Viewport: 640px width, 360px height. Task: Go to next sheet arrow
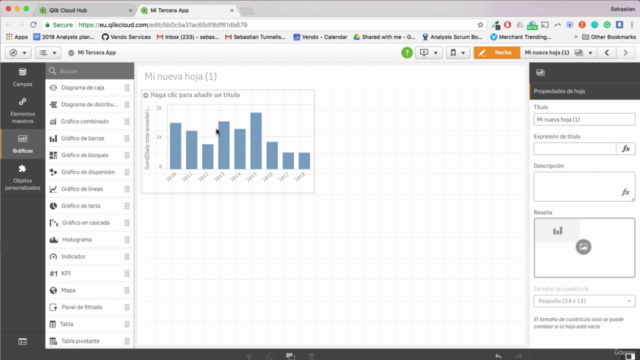coord(625,53)
